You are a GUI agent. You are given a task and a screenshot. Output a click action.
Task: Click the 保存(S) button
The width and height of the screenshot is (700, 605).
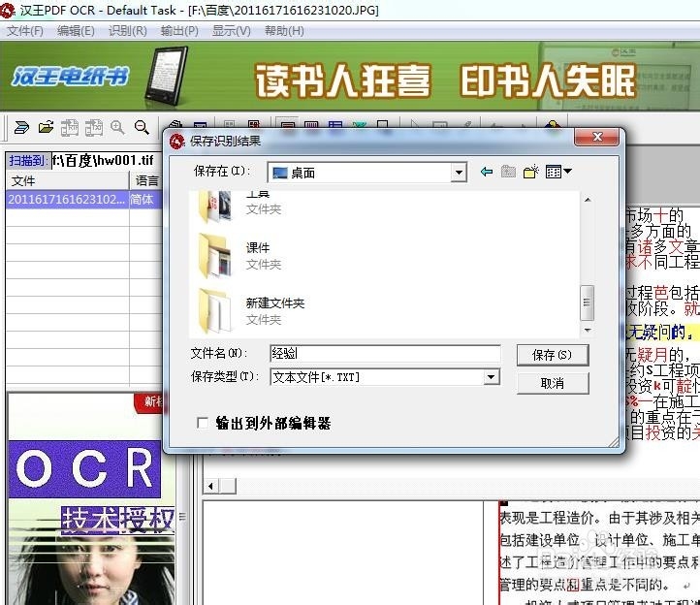click(553, 355)
